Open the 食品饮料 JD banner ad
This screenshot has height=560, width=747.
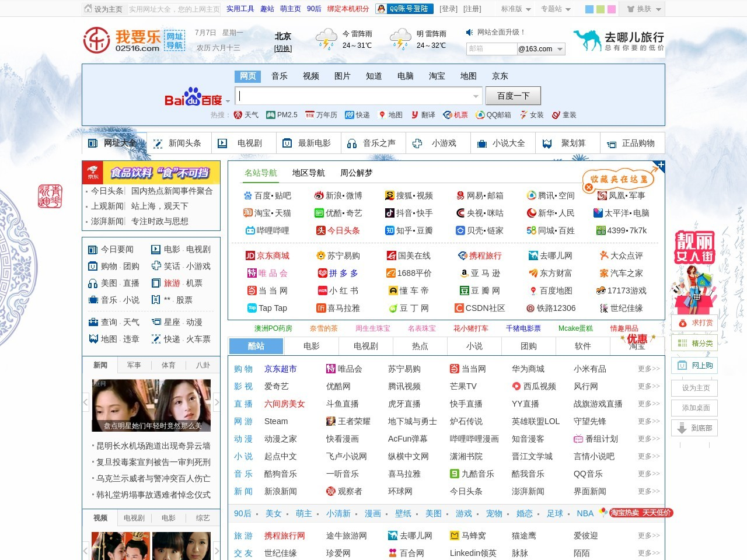(151, 173)
